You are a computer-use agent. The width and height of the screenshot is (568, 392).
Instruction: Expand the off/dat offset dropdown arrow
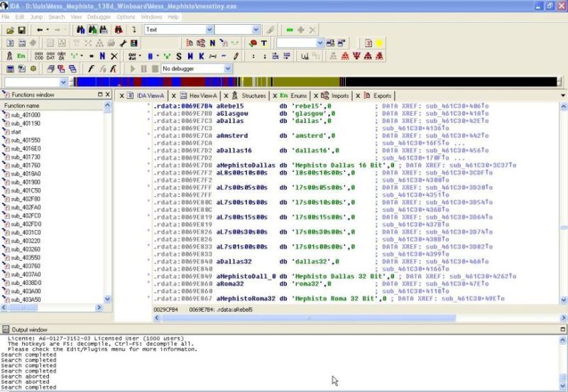point(140,56)
